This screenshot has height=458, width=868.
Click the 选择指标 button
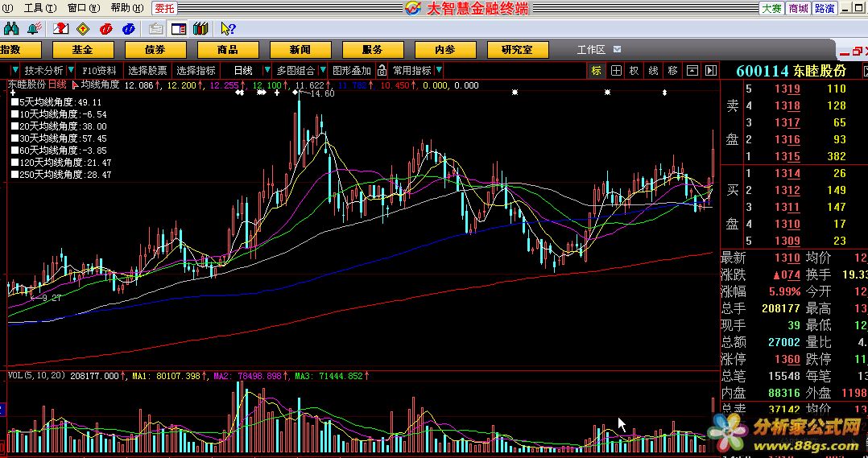196,70
